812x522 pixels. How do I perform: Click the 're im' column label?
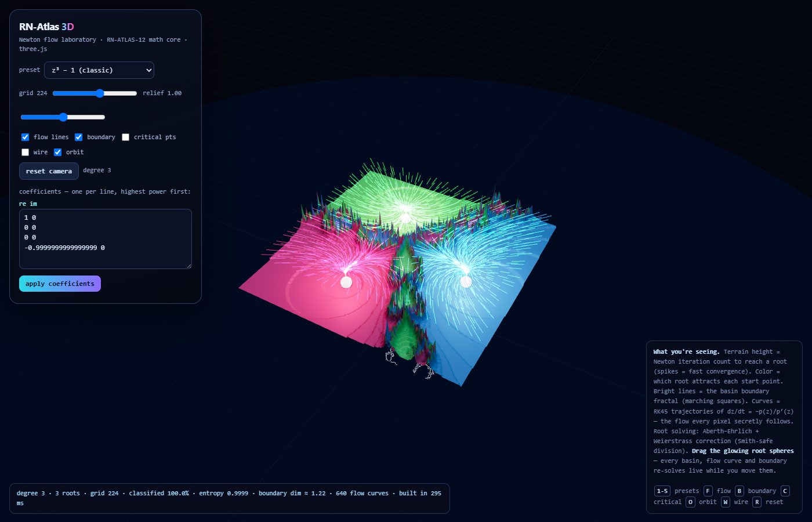[28, 204]
